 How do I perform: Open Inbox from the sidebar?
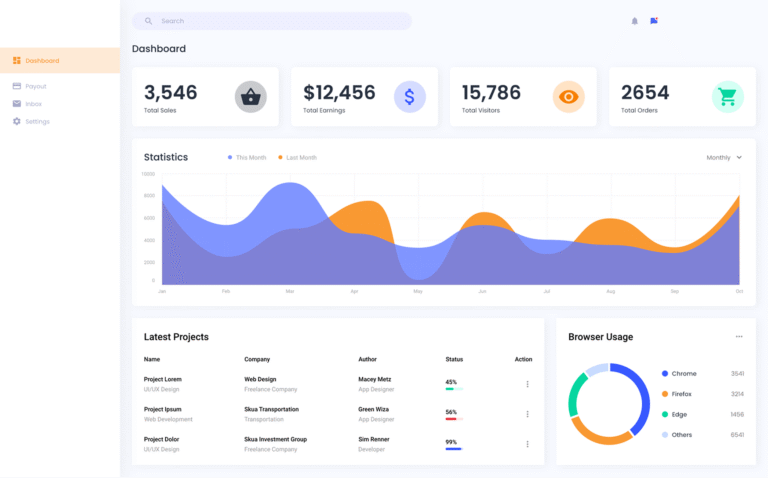click(33, 104)
